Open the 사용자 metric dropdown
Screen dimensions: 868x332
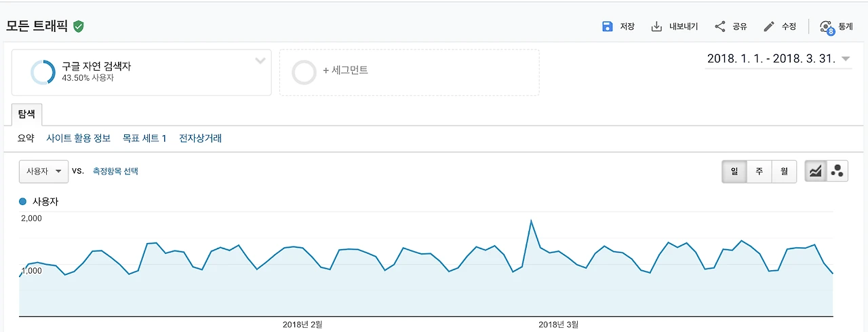[x=43, y=172]
